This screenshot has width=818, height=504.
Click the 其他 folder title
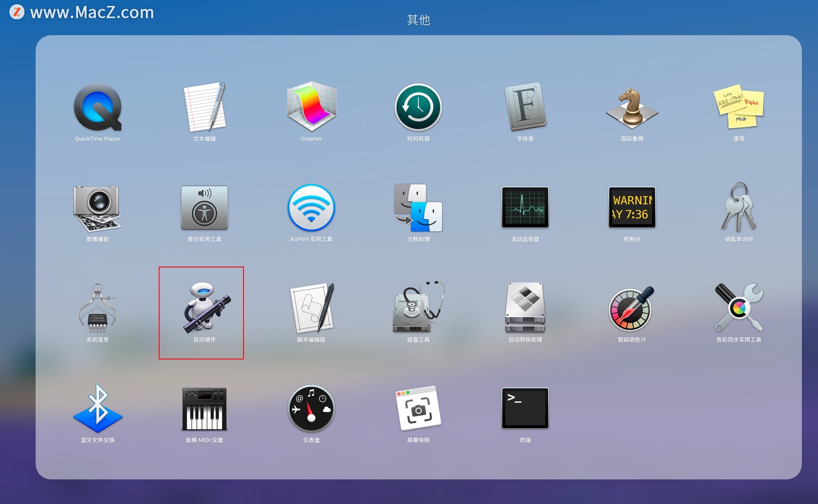coord(418,20)
